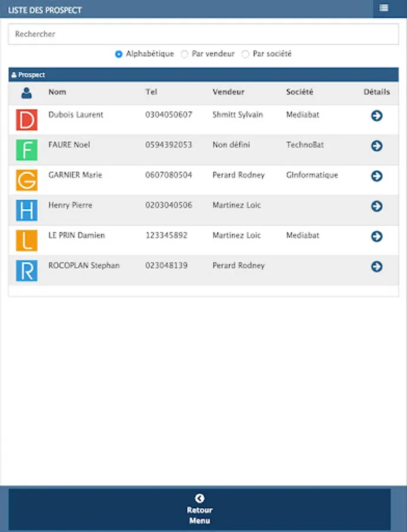This screenshot has width=407, height=532.
Task: Click Martinez Loic in Henry Pierre row
Action: [x=236, y=205]
